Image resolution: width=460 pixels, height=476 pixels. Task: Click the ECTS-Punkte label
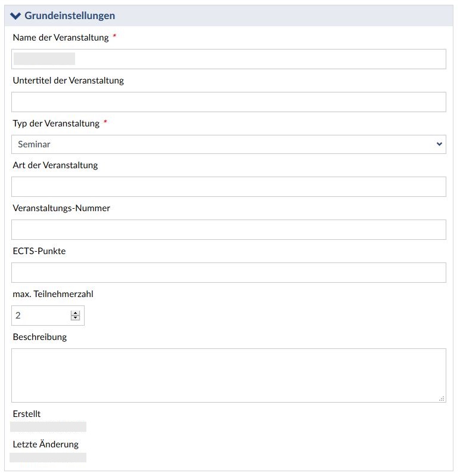39,251
